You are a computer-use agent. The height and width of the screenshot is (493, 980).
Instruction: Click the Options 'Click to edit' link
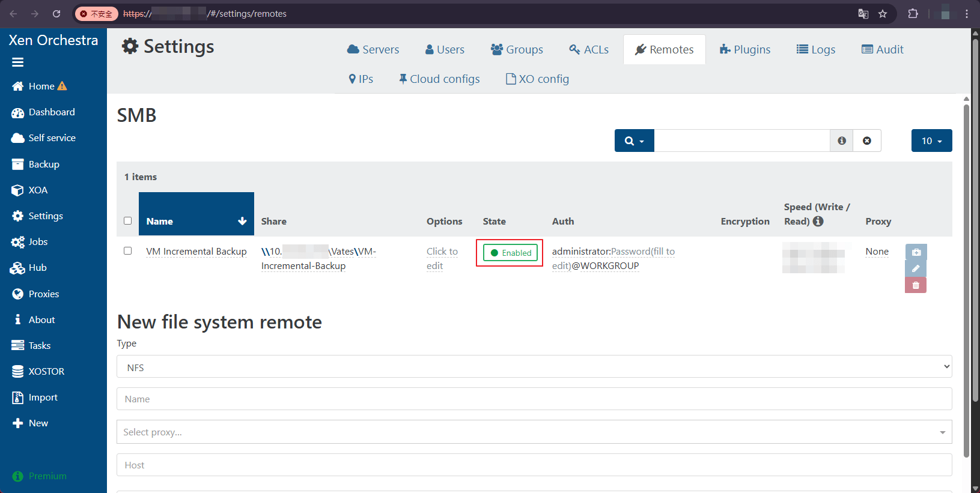pyautogui.click(x=442, y=259)
